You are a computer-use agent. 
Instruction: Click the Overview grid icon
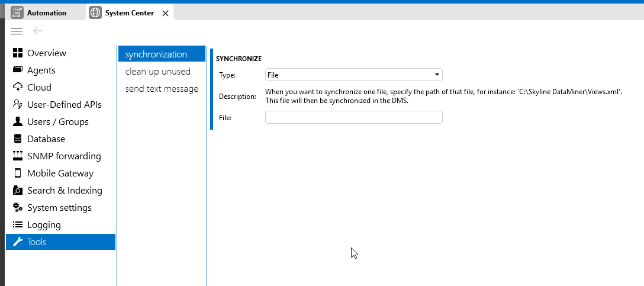(17, 53)
